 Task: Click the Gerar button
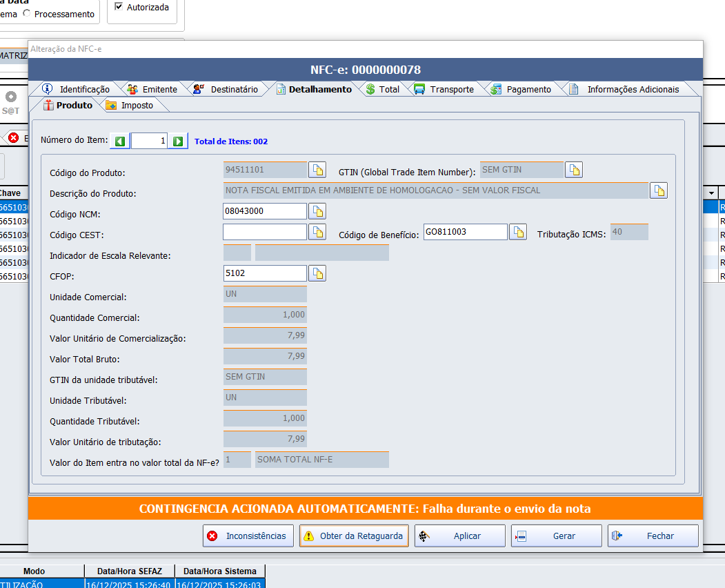tap(557, 536)
